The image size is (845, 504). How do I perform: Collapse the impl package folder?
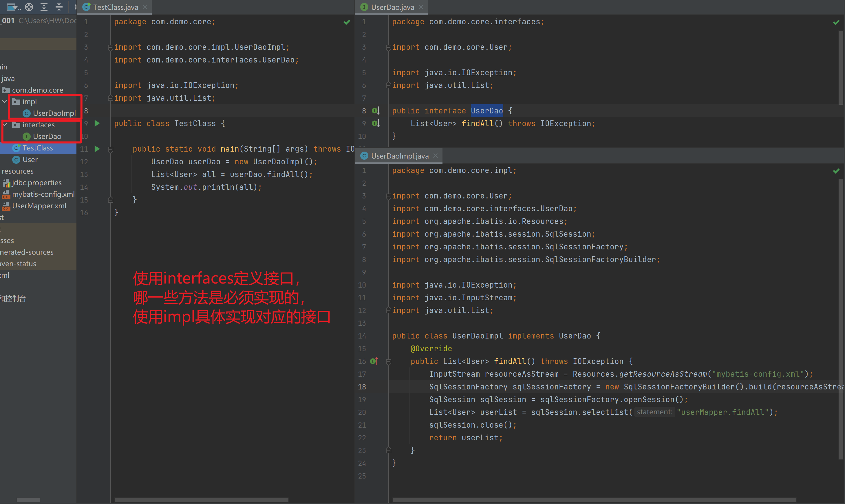pyautogui.click(x=5, y=102)
